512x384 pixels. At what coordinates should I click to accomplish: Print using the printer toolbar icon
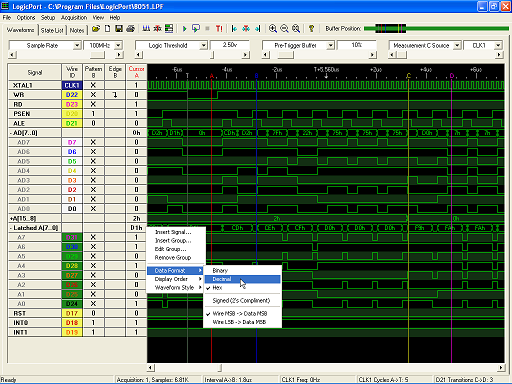point(130,29)
